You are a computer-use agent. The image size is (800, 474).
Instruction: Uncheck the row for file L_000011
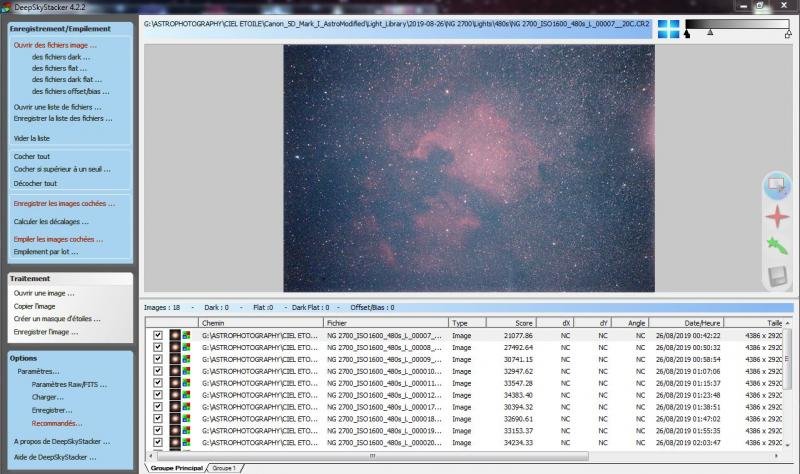(x=158, y=383)
